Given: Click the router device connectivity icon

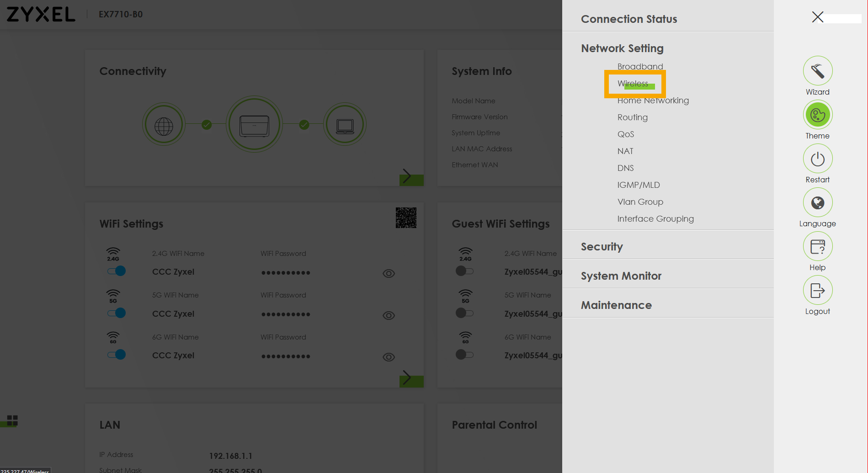Looking at the screenshot, I should [x=254, y=124].
